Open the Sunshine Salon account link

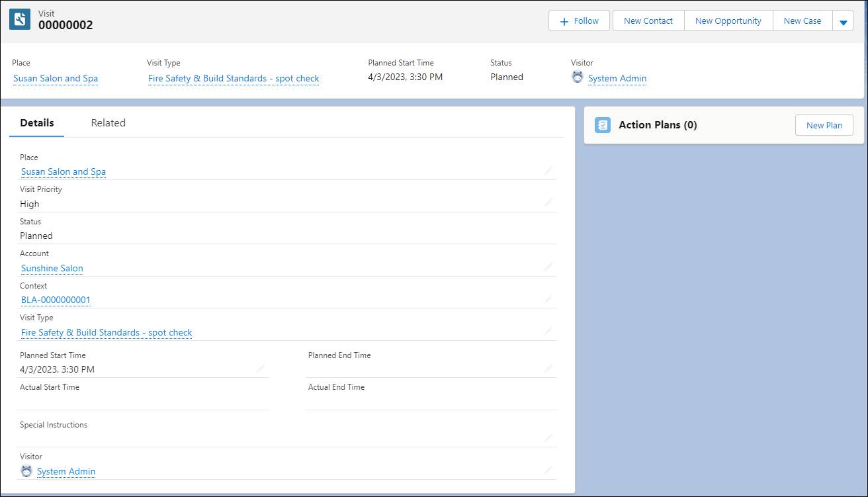(52, 268)
